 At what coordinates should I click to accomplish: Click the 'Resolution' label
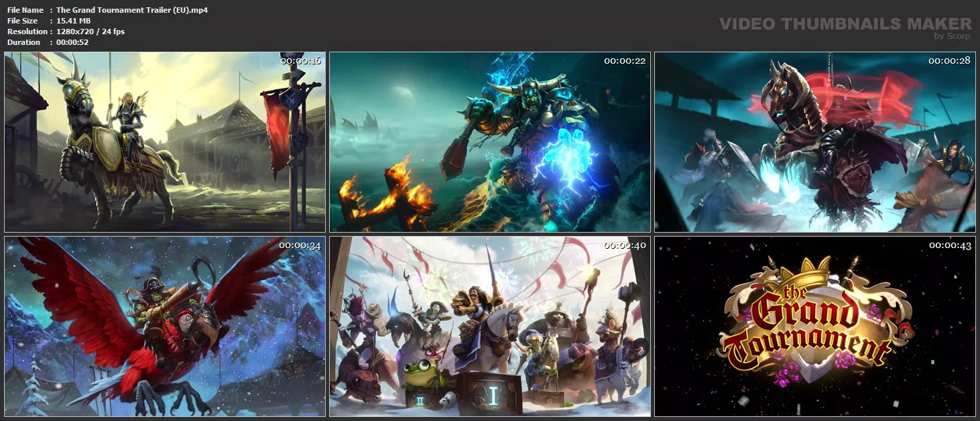tap(27, 32)
